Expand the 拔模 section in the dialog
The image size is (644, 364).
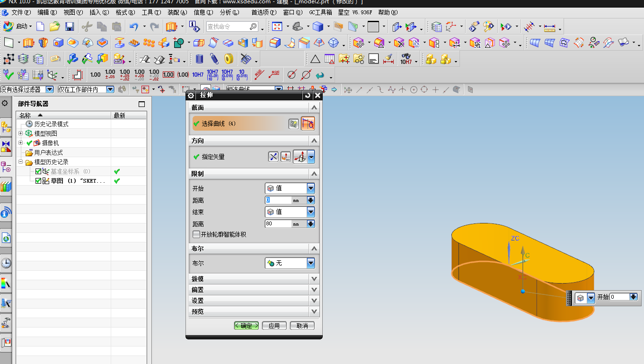coord(254,279)
